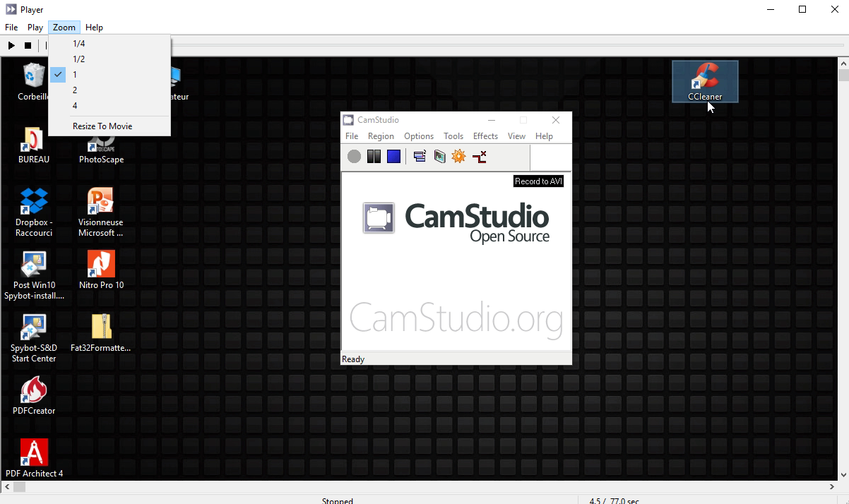Select the Pause recording icon in CamStudio
This screenshot has height=504, width=849.
(x=374, y=156)
